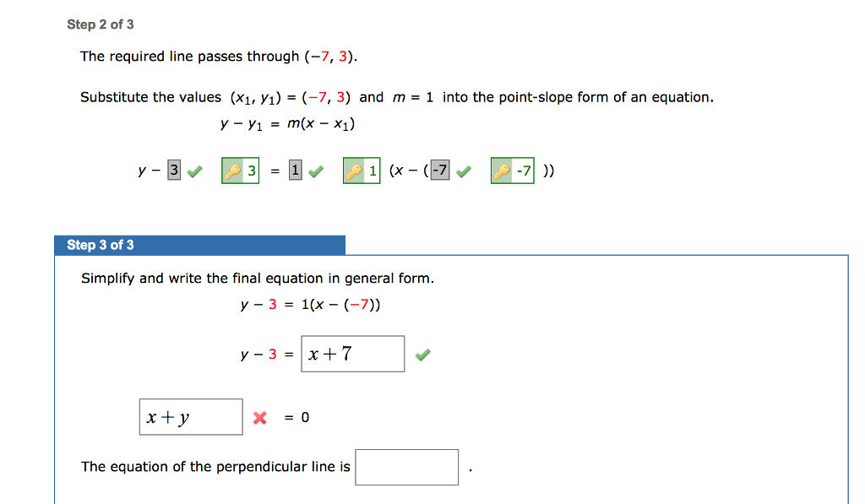Click the green checkmark after the y − 3 box
865x504 pixels.
194,171
